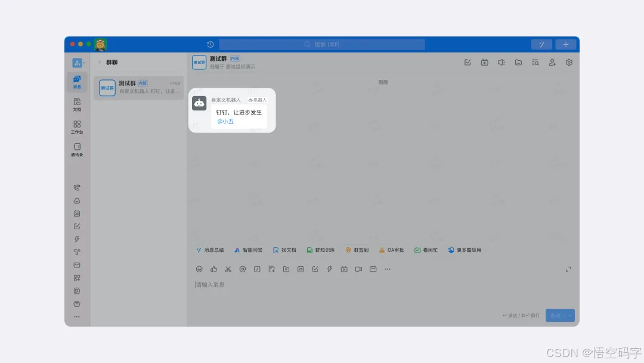Click 群签到 quick action
The height and width of the screenshot is (363, 644).
[x=357, y=250]
